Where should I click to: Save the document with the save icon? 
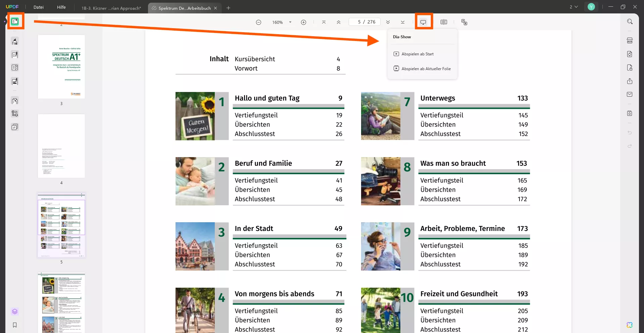click(x=630, y=113)
